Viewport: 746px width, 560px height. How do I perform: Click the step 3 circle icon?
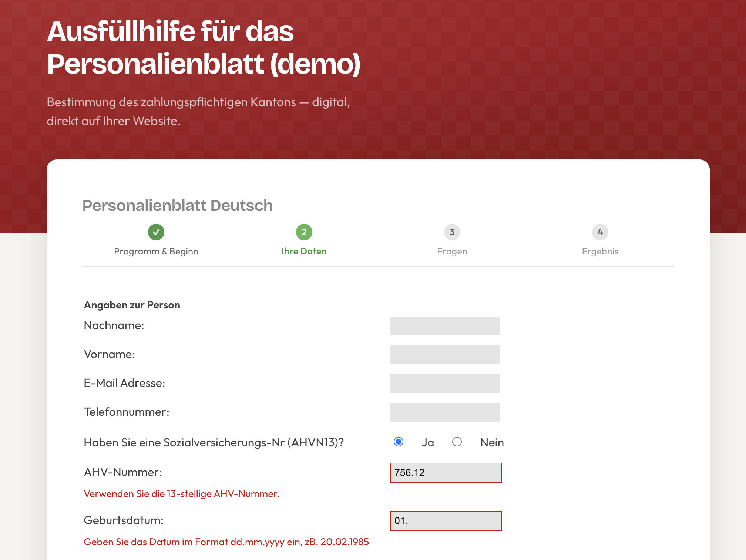pyautogui.click(x=452, y=232)
